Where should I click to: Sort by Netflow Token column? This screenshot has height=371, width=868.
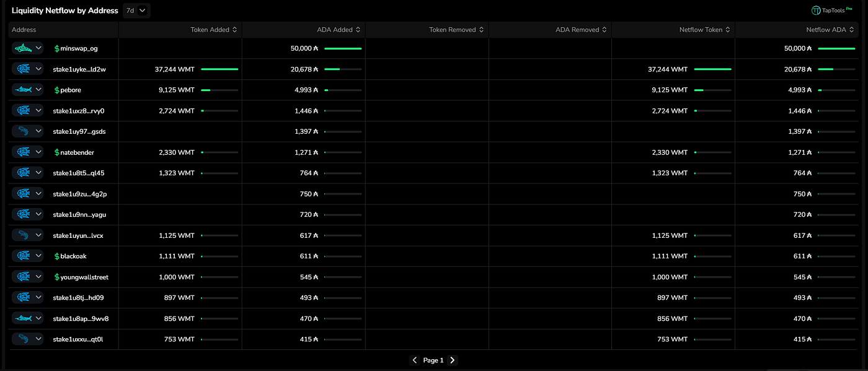click(728, 30)
